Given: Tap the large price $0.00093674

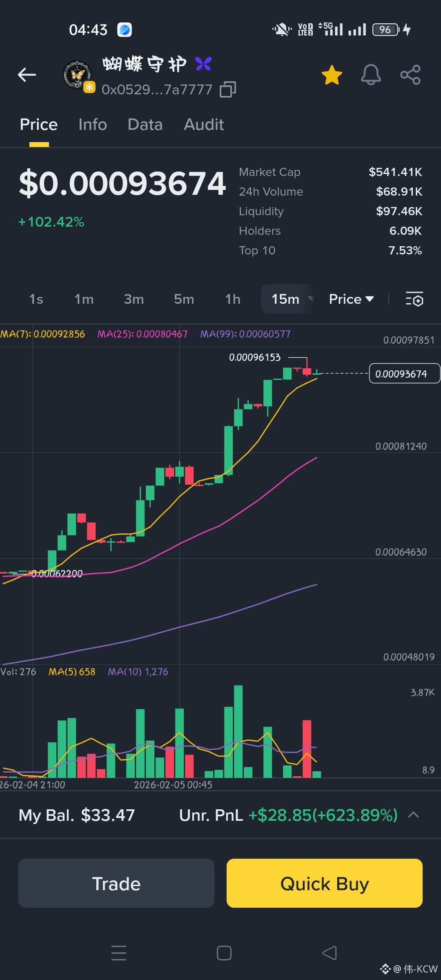Looking at the screenshot, I should 122,183.
